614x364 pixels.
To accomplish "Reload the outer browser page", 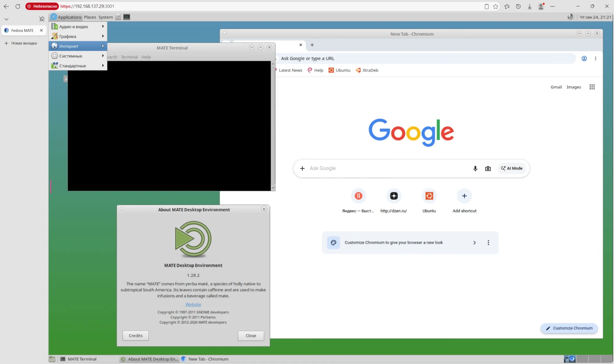I will coord(18,6).
